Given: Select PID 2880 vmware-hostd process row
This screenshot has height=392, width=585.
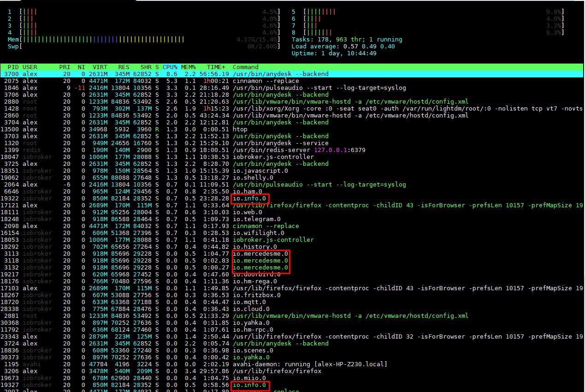Looking at the screenshot, I should point(292,101).
